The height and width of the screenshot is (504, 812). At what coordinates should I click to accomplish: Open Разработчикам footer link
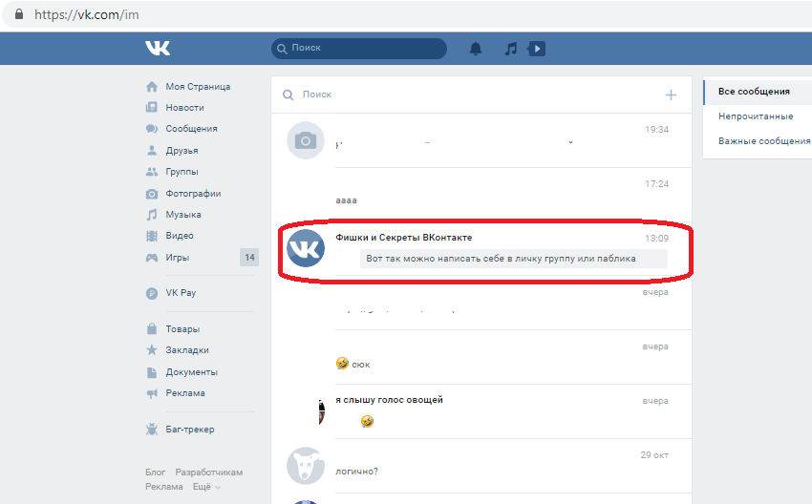[208, 472]
